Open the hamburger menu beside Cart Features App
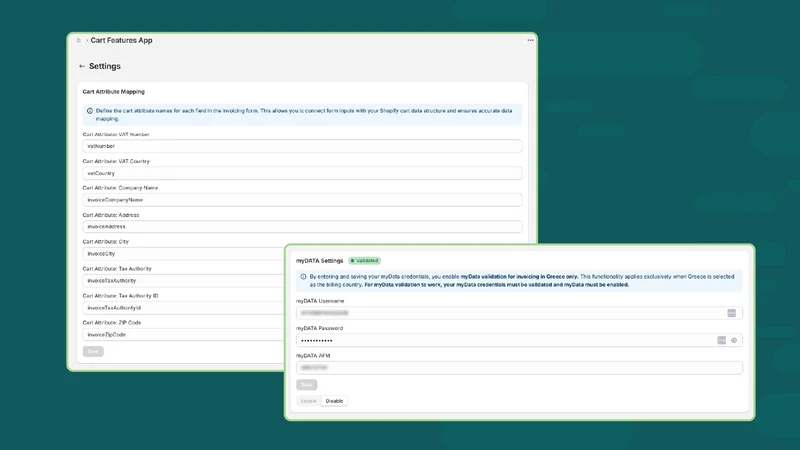 coord(79,40)
